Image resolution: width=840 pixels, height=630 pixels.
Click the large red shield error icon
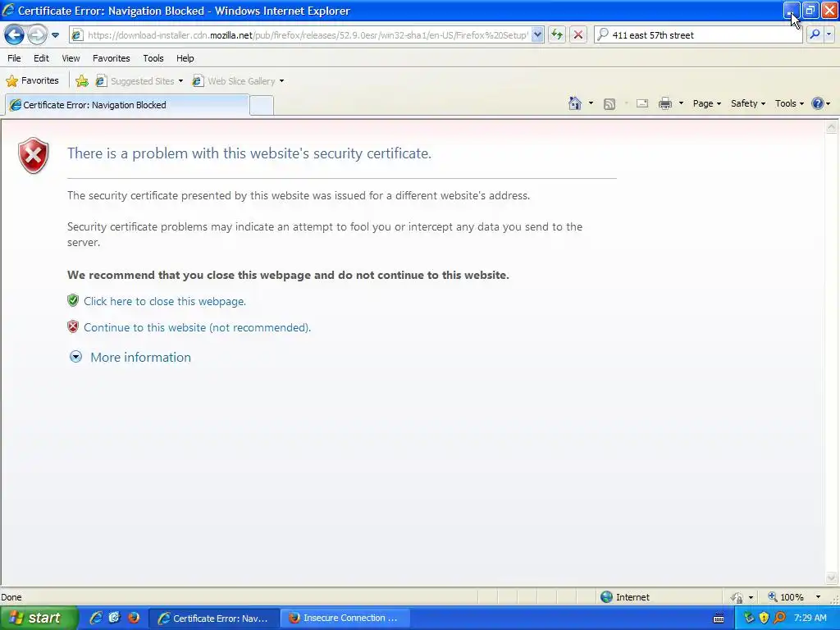tap(33, 155)
